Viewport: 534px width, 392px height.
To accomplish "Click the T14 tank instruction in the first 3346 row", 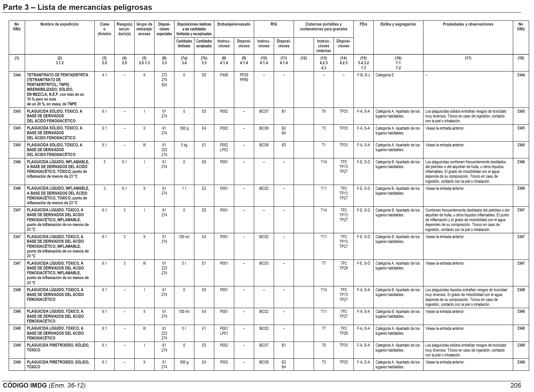I will 324,162.
